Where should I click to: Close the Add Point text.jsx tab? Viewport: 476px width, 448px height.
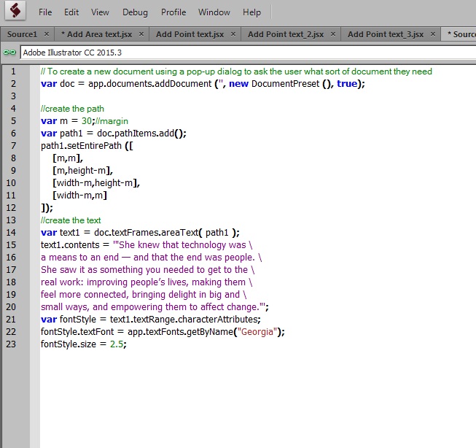233,34
